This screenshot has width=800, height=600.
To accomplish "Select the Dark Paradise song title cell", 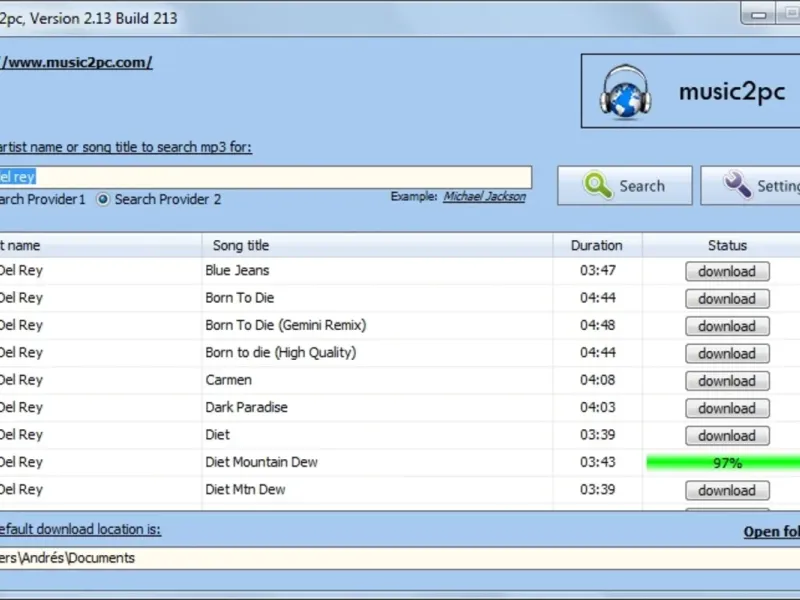I will (x=246, y=407).
